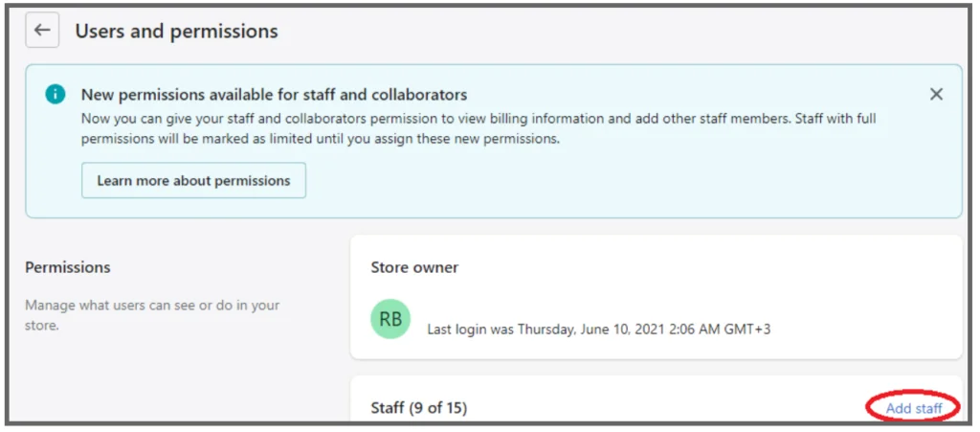The image size is (980, 432).
Task: Click the Last login timestamp text
Action: (599, 329)
